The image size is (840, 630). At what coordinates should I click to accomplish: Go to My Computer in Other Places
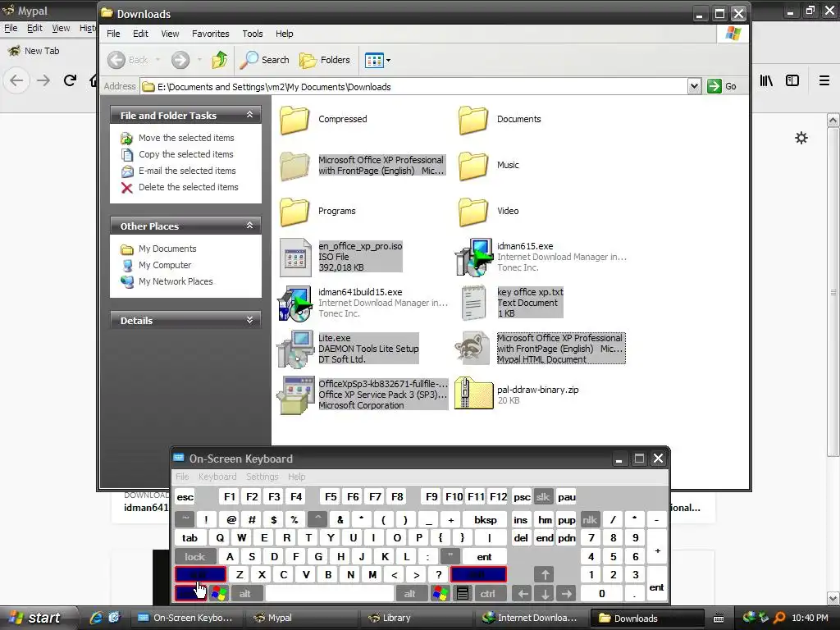164,265
